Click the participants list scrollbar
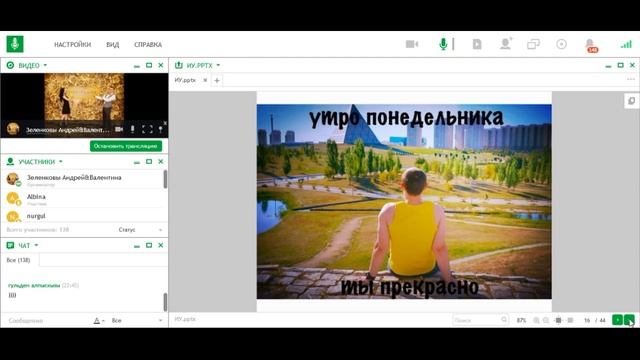Viewport: 640px width, 360px height. point(165,180)
